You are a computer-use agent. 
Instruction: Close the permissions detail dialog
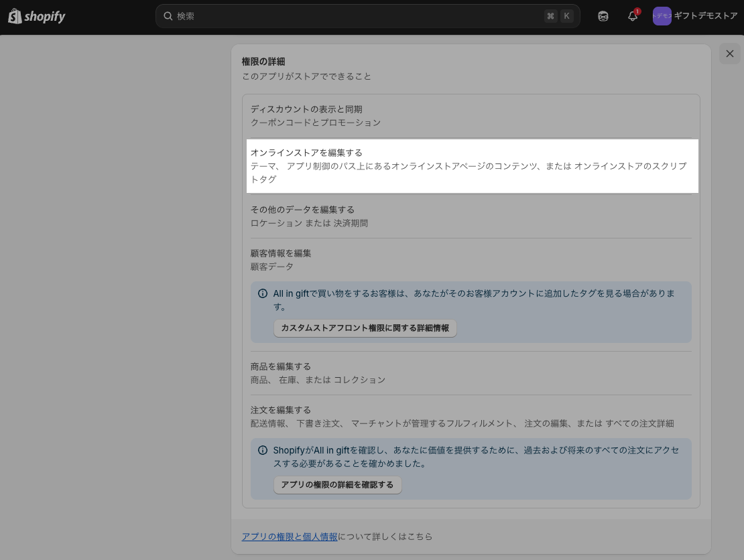click(730, 54)
